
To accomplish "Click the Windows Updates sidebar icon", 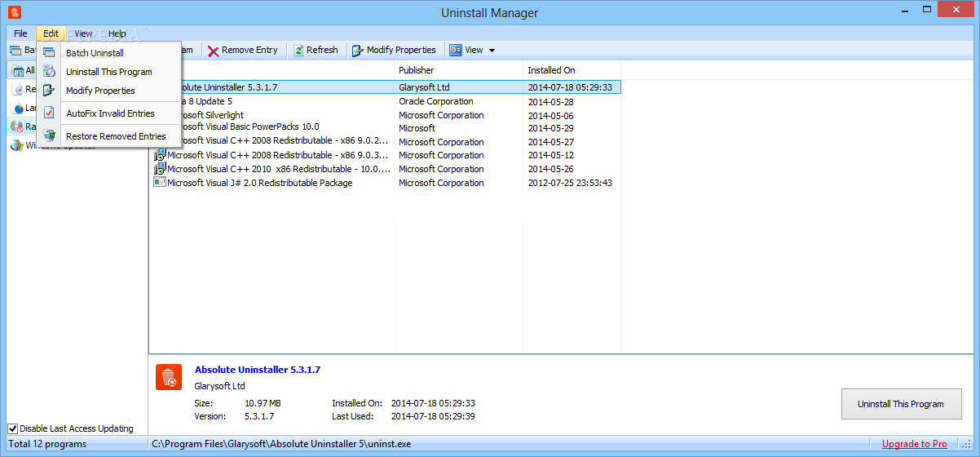I will coord(17,145).
